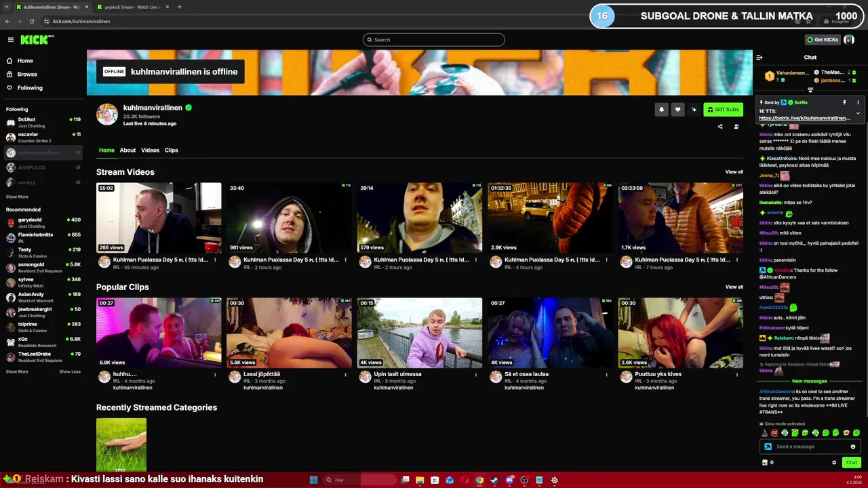Show more followed channels

tap(17, 197)
